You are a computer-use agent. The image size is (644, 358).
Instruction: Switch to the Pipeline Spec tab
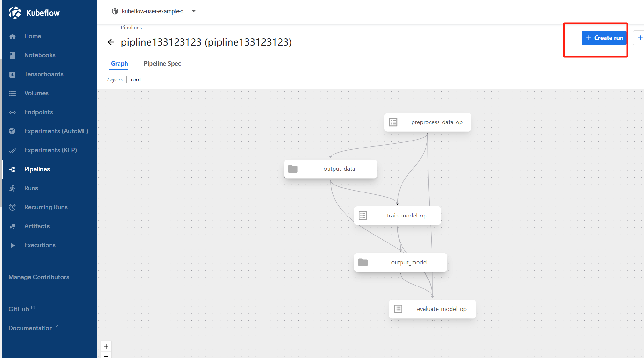coord(162,63)
